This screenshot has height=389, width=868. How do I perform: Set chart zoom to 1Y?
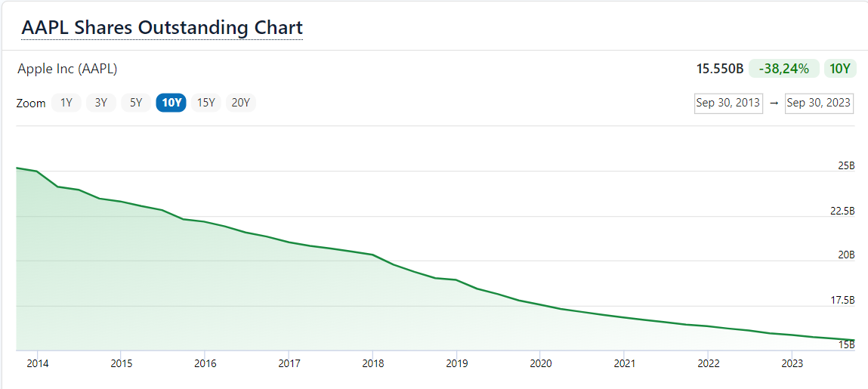pos(66,103)
